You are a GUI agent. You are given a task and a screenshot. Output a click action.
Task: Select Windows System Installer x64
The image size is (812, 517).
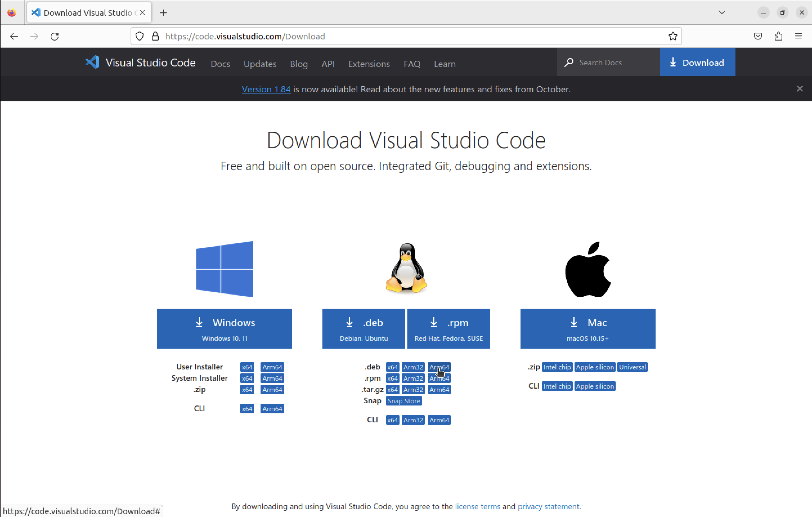[x=247, y=378]
